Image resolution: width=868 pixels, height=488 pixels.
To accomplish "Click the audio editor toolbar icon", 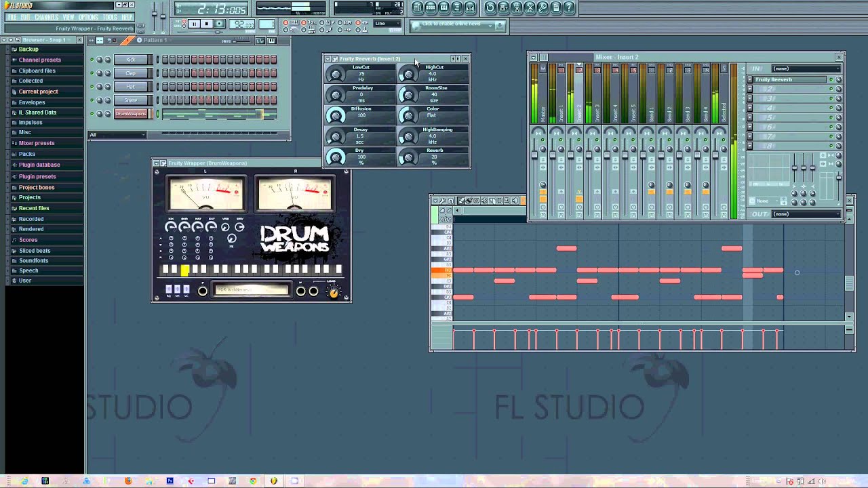I will coord(530,7).
